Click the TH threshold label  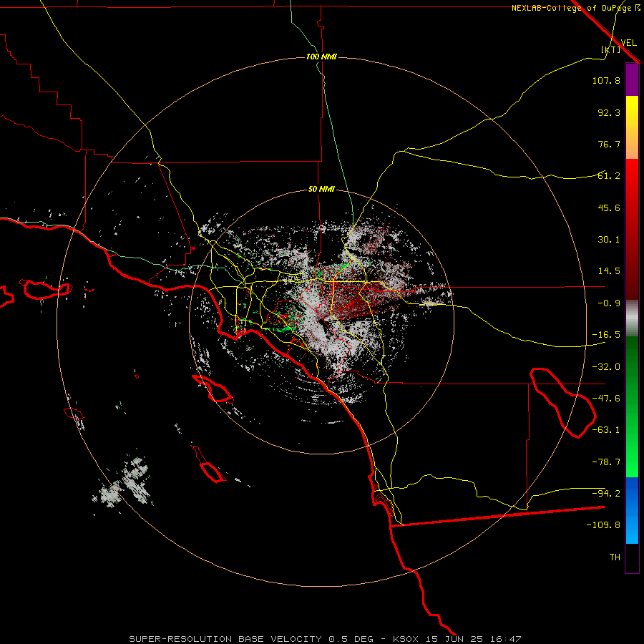pos(615,557)
